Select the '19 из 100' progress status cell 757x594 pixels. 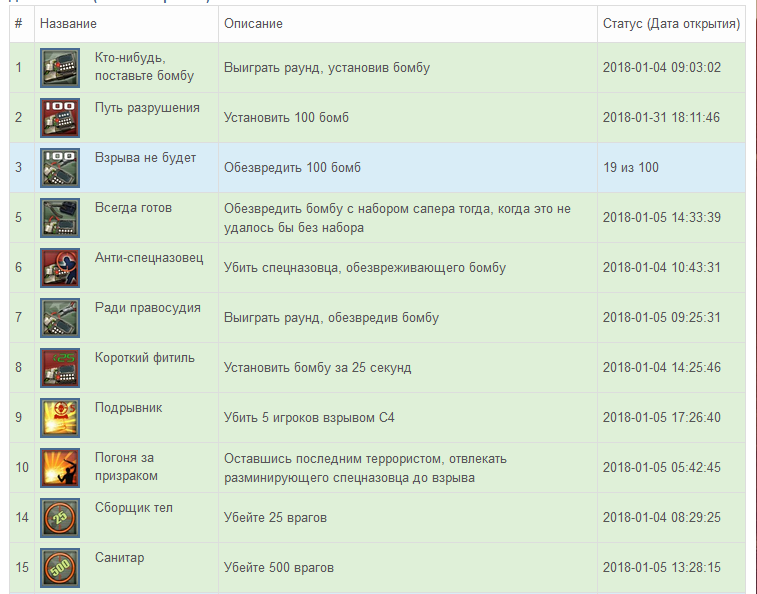point(631,168)
